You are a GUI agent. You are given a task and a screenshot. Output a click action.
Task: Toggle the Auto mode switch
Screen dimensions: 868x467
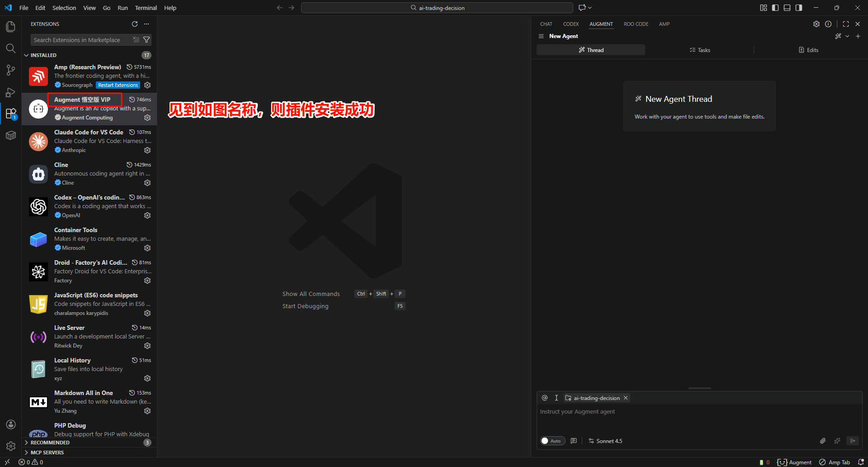pos(553,441)
